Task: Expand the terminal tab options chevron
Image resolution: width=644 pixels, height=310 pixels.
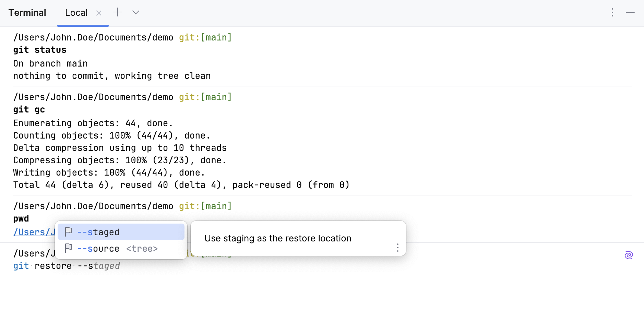Action: pyautogui.click(x=136, y=12)
